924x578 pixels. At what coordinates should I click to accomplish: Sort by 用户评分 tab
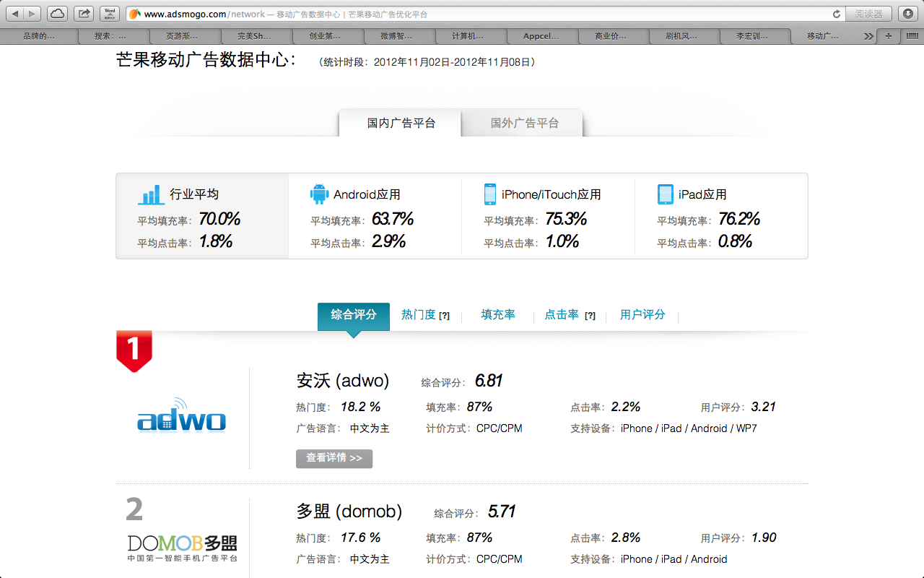click(x=642, y=315)
